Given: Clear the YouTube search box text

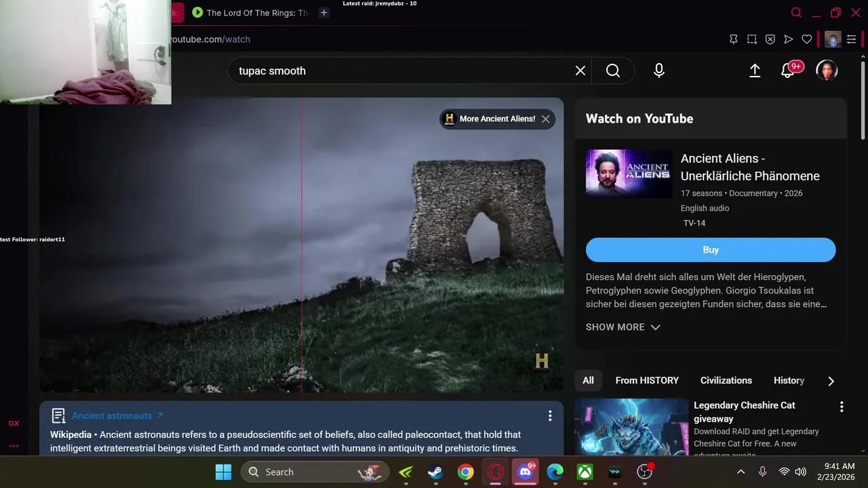Looking at the screenshot, I should (x=580, y=70).
